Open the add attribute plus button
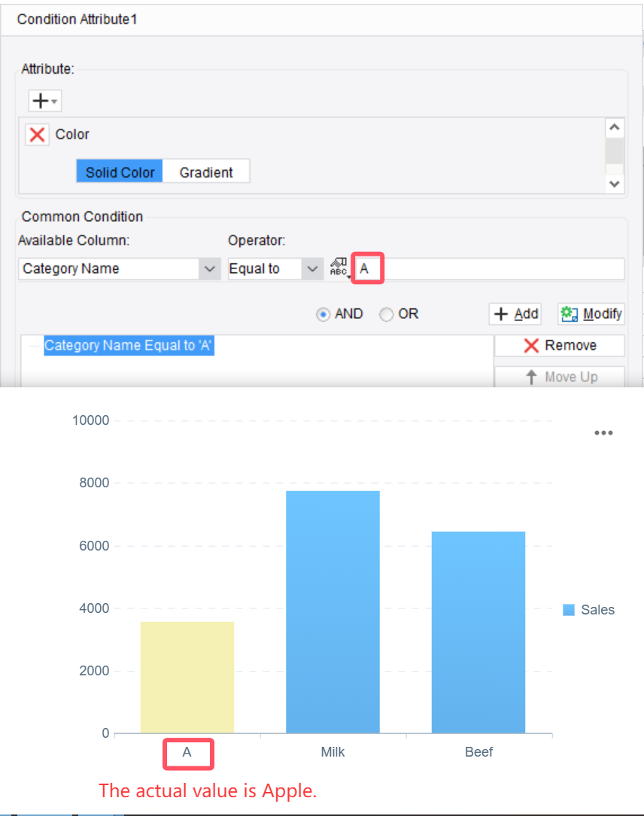 click(45, 101)
